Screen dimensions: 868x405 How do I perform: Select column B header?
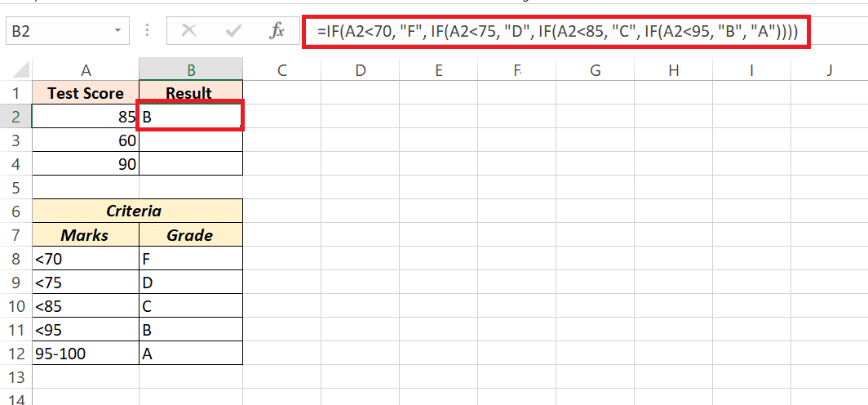pyautogui.click(x=191, y=70)
